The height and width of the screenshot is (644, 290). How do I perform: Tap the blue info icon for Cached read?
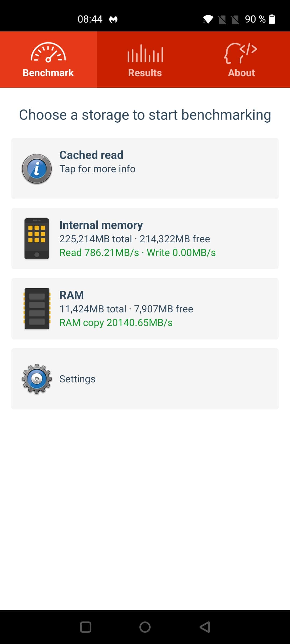(37, 169)
